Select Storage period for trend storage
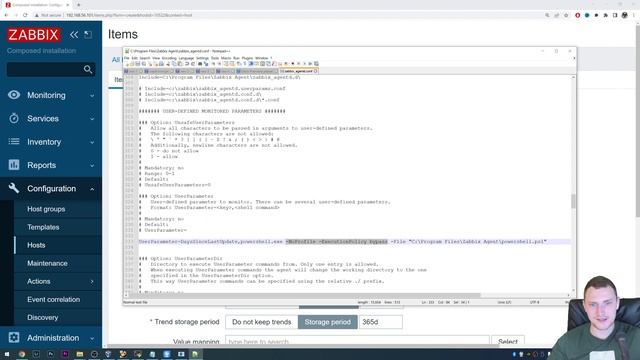This screenshot has height=360, width=640. pos(327,322)
